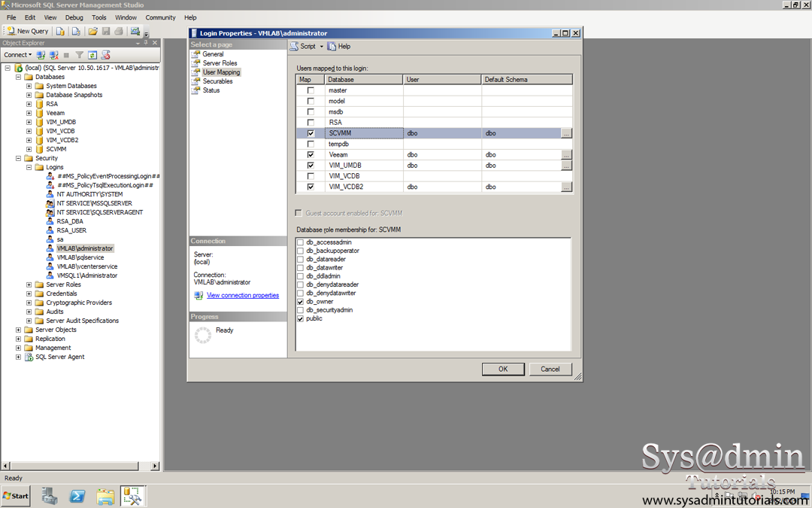Select the VMSQL1\Administrator login

(x=87, y=275)
